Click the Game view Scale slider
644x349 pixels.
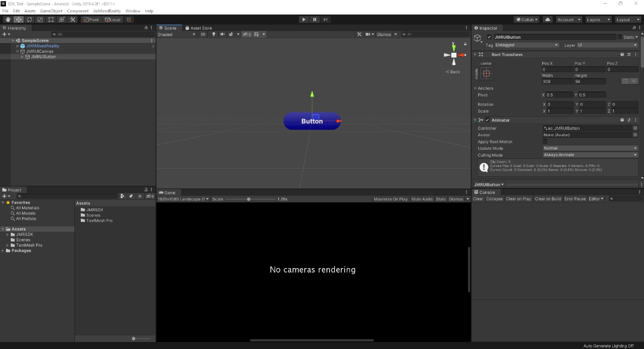(248, 199)
